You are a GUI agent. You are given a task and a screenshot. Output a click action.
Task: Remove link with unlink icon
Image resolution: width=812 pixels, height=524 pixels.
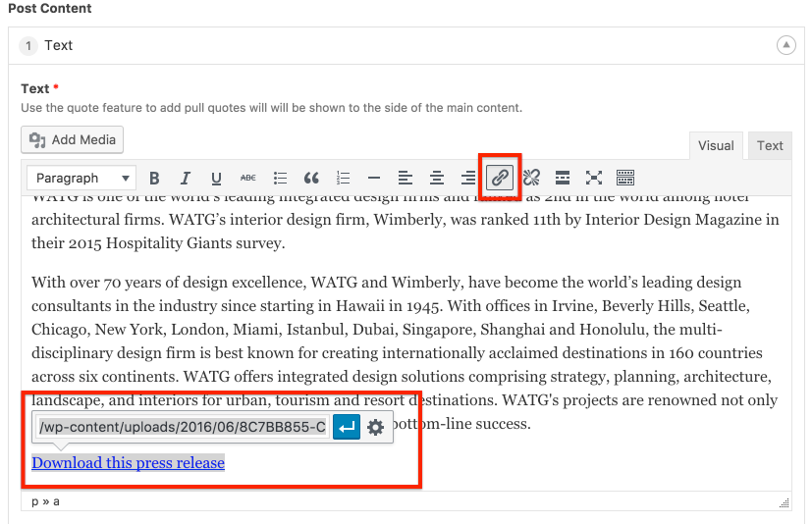pyautogui.click(x=531, y=178)
